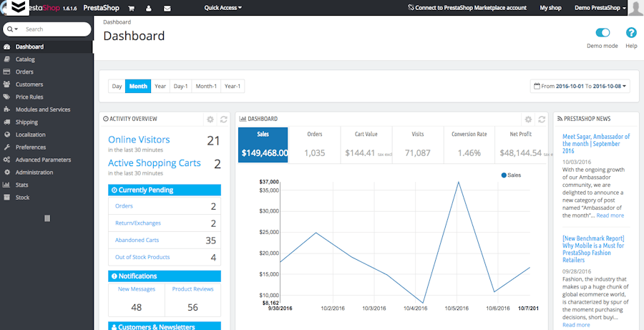Open the Help question mark icon
Viewport: 644px width, 330px height.
631,33
